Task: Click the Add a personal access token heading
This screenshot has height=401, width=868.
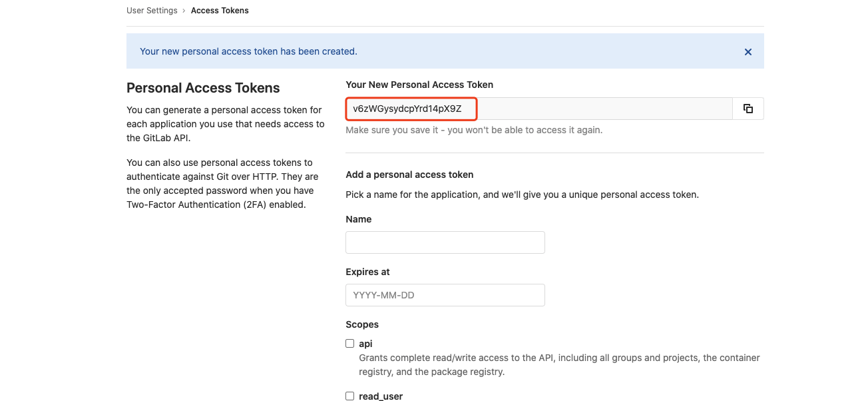Action: tap(409, 175)
